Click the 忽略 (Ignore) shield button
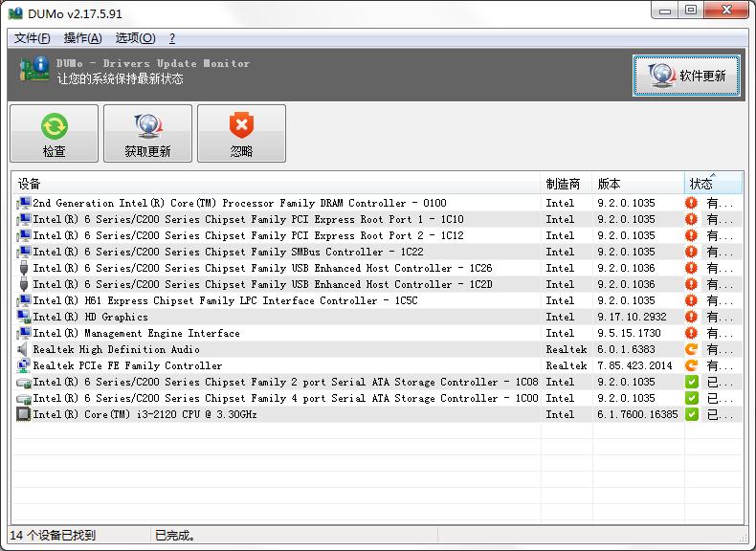This screenshot has height=551, width=756. [x=241, y=133]
